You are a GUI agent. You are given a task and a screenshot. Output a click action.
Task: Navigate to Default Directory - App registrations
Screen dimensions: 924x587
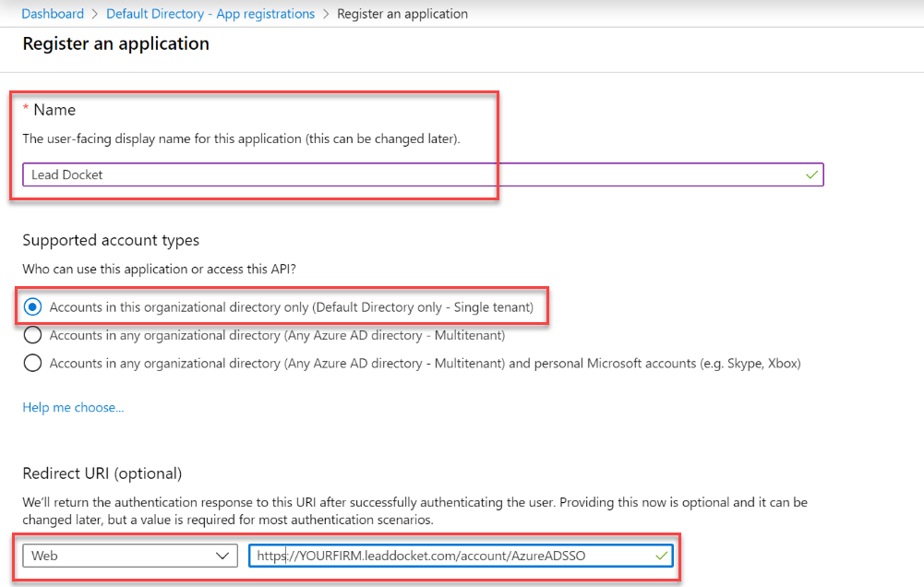210,13
